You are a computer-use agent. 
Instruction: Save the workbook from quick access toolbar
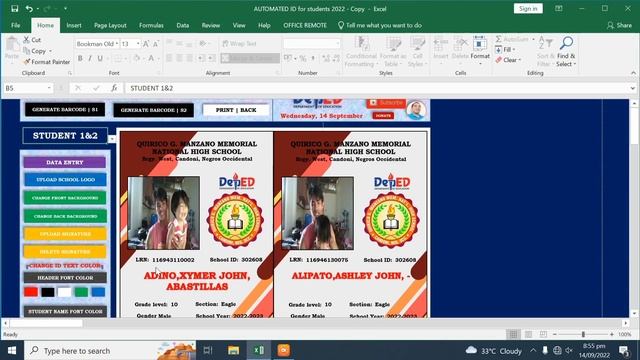[x=15, y=9]
